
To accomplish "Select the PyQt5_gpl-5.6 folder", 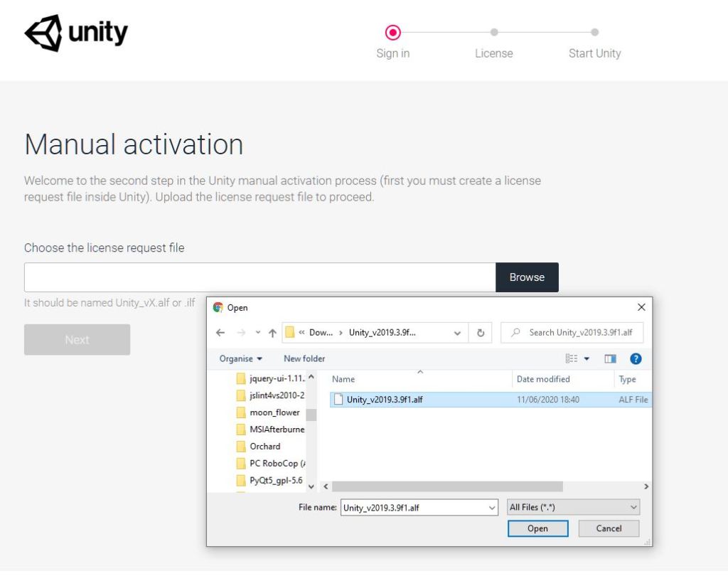I will (269, 480).
